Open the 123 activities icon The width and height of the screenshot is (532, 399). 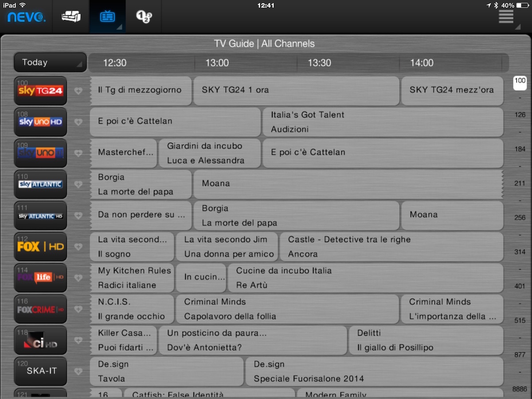click(144, 17)
